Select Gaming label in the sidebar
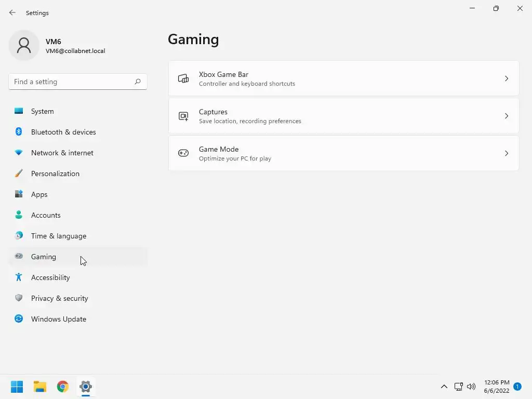532x399 pixels. tap(44, 257)
